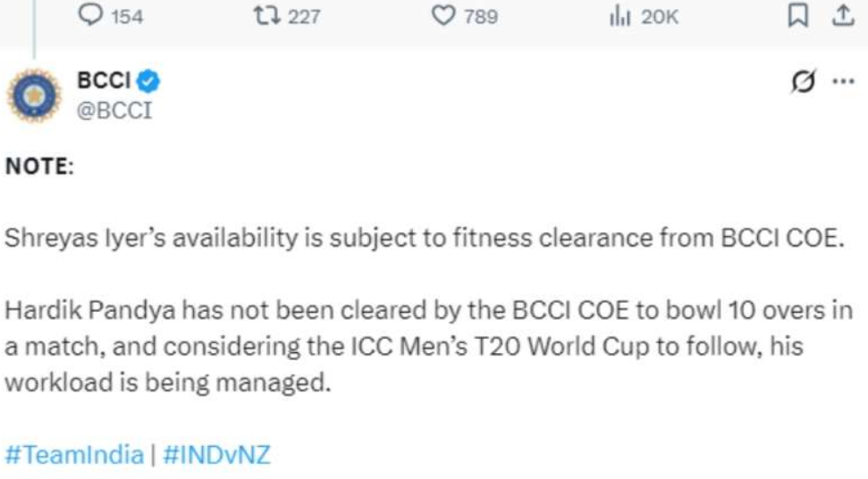The height and width of the screenshot is (479, 868).
Task: Click the 154 replies count
Action: pos(127,17)
